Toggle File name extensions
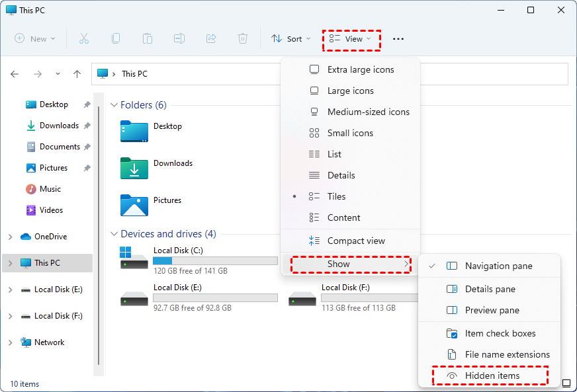Screen dimensions: 577x392 (490, 354)
